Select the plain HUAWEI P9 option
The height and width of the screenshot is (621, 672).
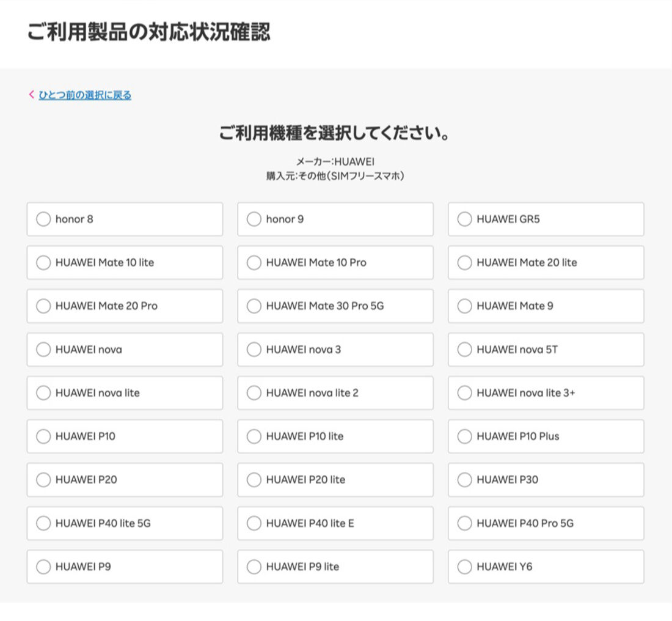pyautogui.click(x=125, y=567)
